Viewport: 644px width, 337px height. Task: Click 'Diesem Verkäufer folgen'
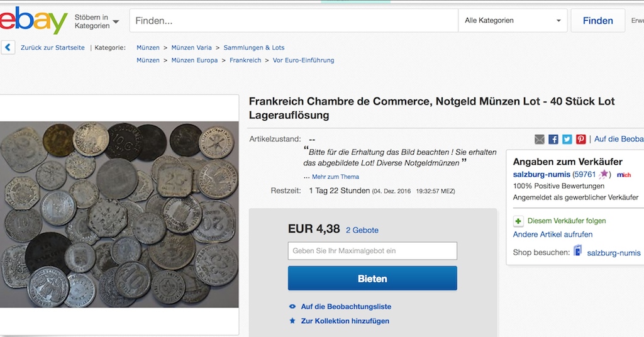(x=567, y=221)
